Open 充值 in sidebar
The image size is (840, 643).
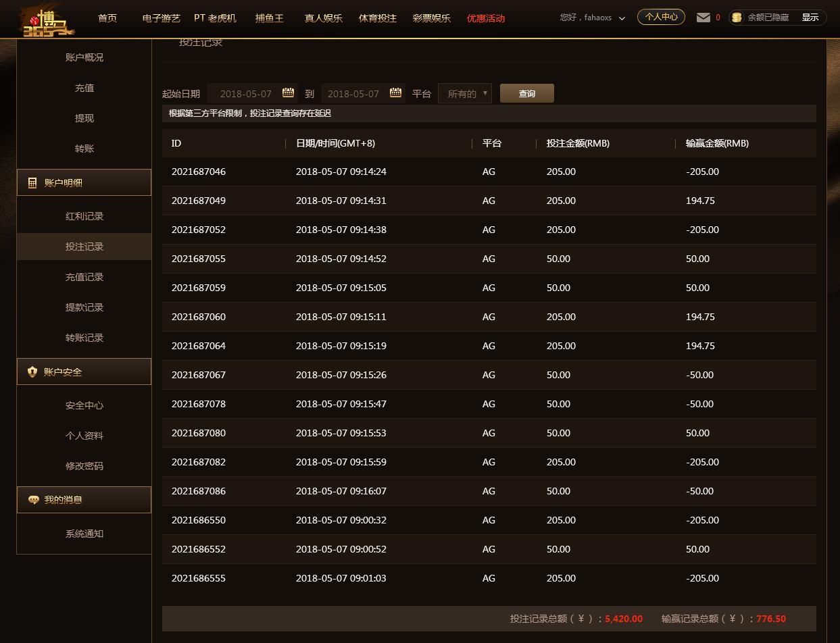[84, 88]
